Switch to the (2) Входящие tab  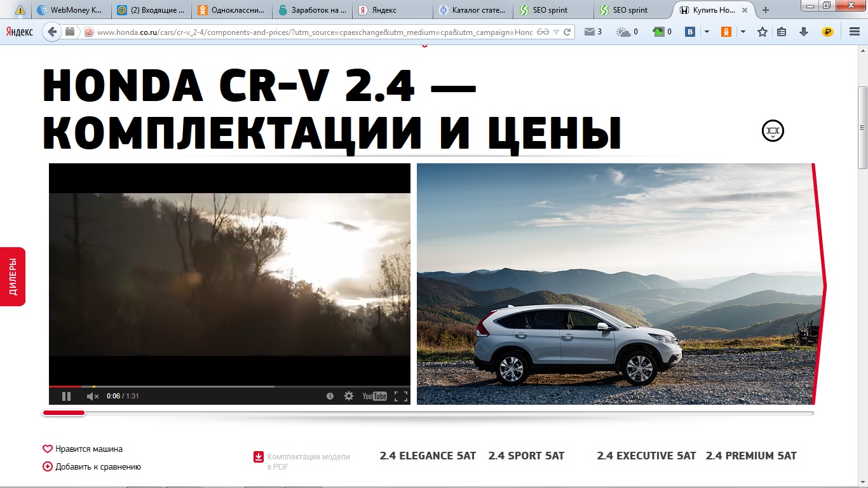[x=153, y=10]
